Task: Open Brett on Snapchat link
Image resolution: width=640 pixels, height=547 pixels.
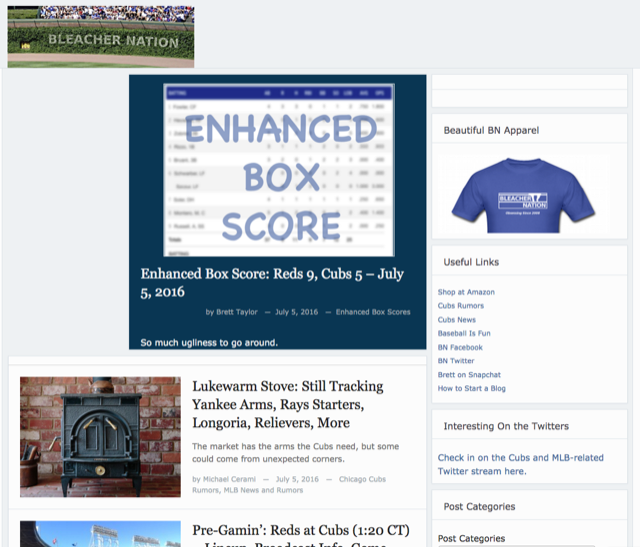Action: pyautogui.click(x=469, y=375)
